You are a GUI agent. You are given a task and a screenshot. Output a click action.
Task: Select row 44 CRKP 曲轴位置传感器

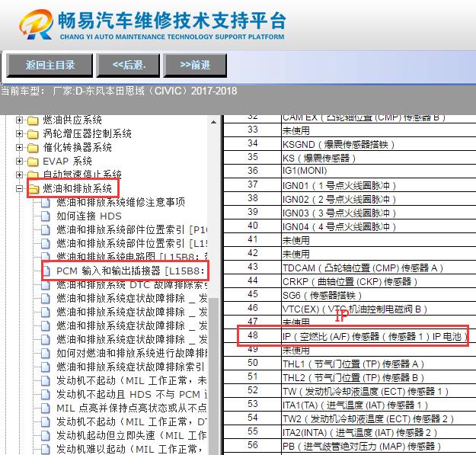(350, 281)
